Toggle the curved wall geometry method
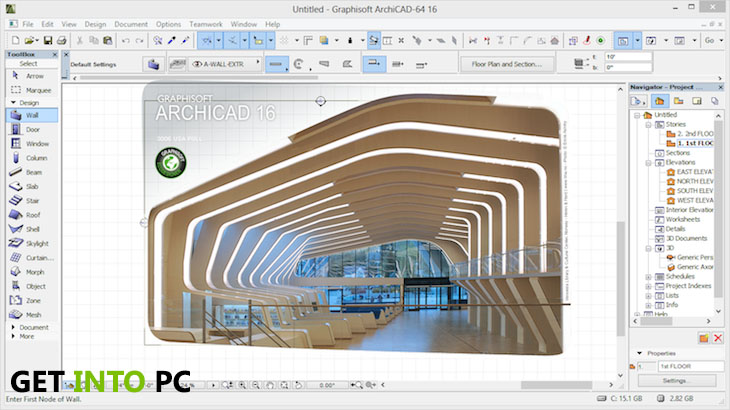The height and width of the screenshot is (410, 730). pos(299,64)
